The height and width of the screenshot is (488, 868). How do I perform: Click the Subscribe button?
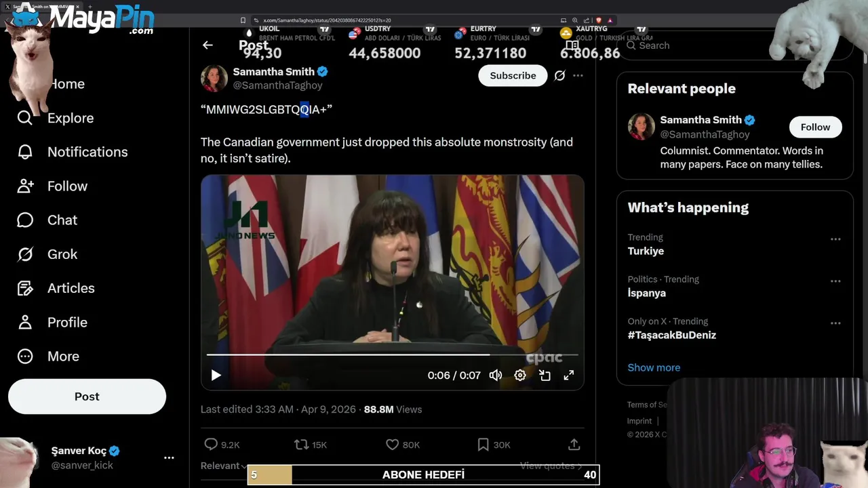tap(513, 75)
